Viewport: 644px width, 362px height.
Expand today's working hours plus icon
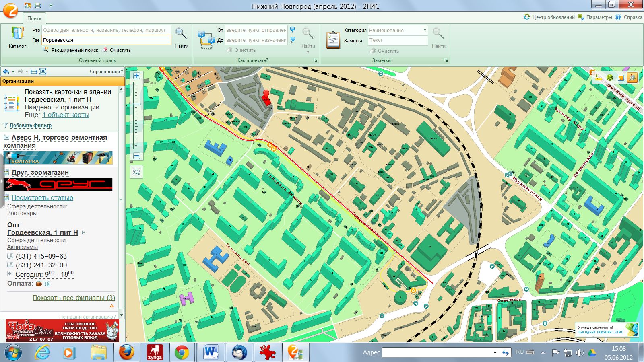click(x=10, y=274)
